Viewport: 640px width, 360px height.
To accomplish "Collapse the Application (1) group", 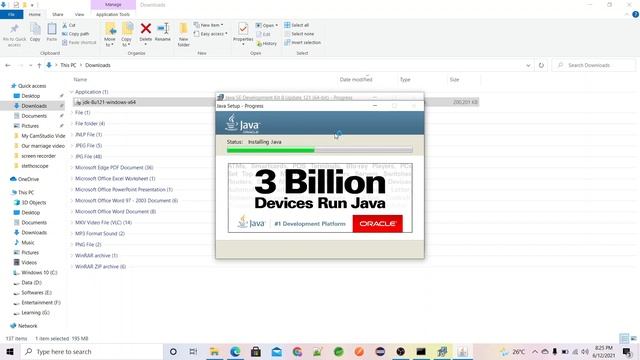I will 71,92.
